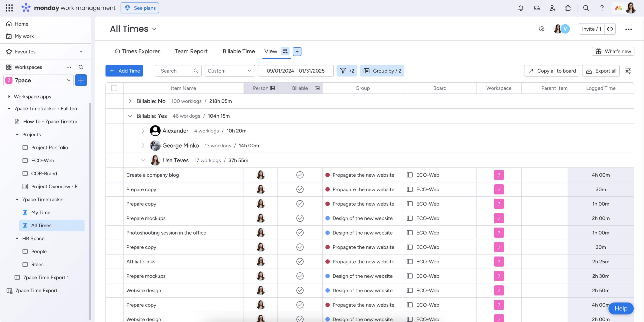644x322 pixels.
Task: Switch to the Times Explorer tab
Action: point(137,51)
